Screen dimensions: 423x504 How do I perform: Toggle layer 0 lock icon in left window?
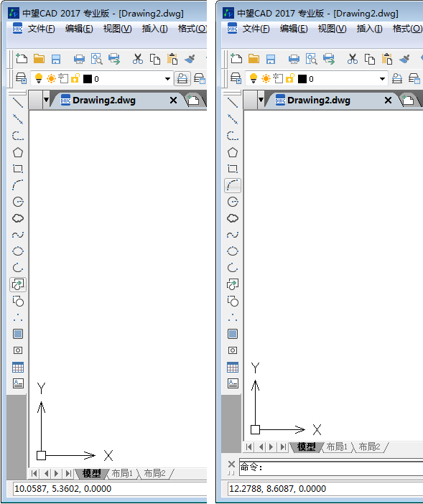75,78
